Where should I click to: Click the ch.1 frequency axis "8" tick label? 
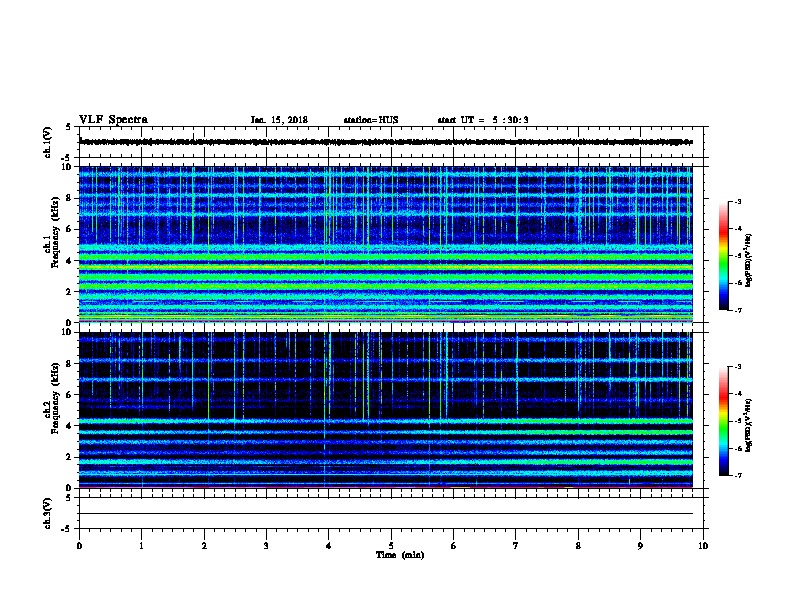(x=69, y=198)
